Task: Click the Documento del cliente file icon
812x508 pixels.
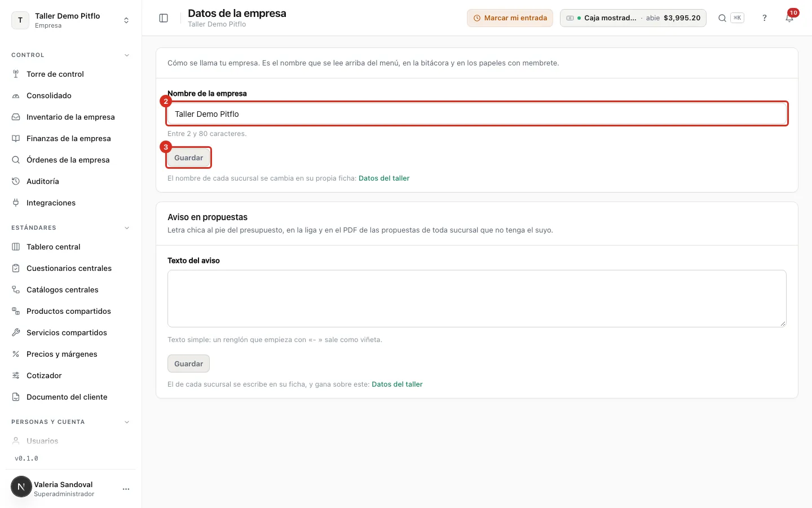Action: click(16, 397)
